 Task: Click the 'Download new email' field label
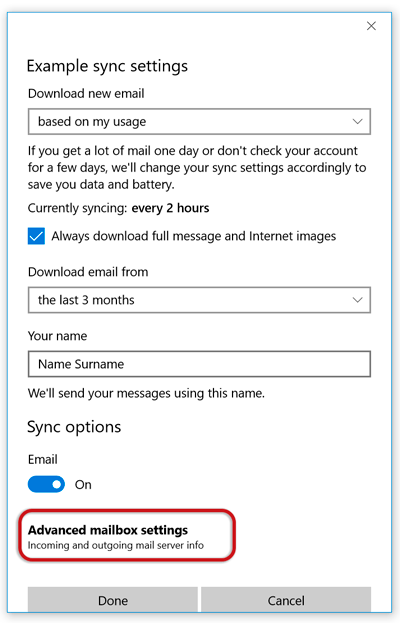(x=86, y=94)
